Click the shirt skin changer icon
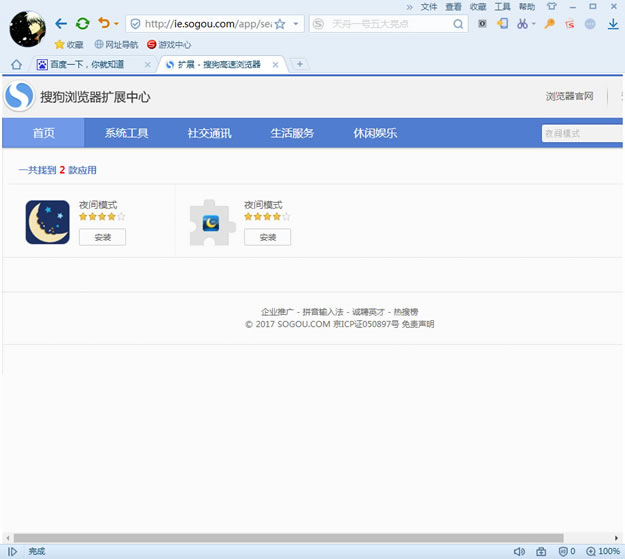 pos(551,6)
